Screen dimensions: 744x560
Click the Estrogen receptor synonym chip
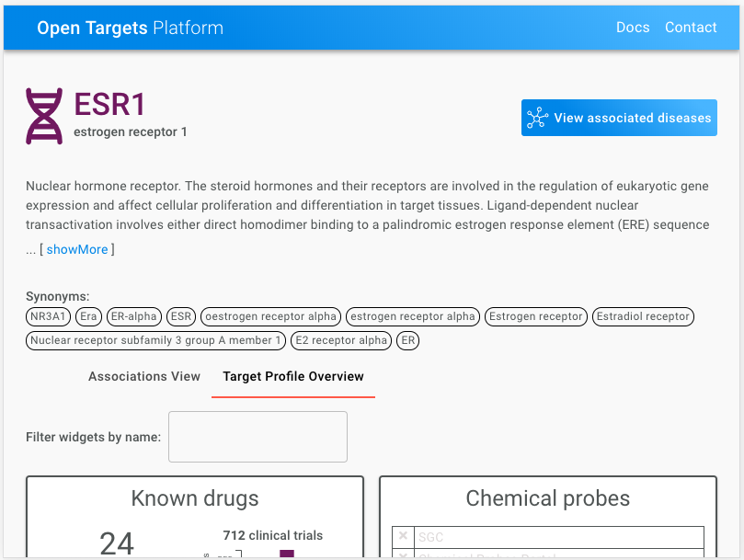pos(536,316)
